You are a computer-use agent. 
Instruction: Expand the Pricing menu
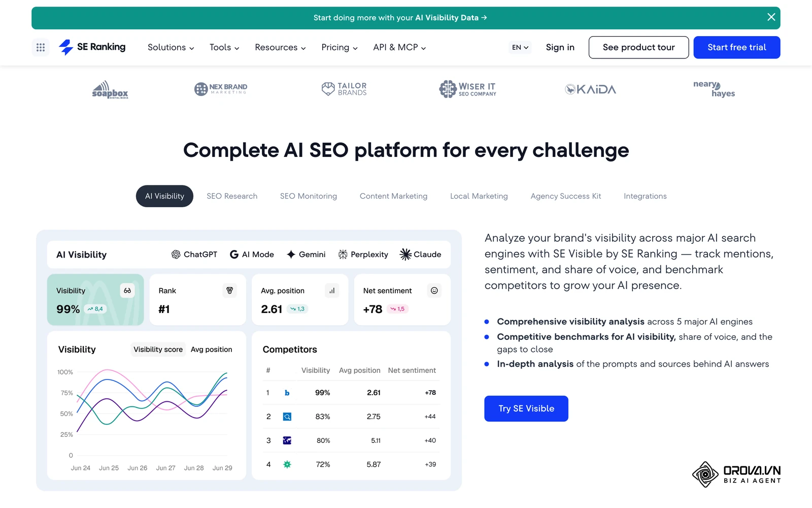click(x=340, y=47)
